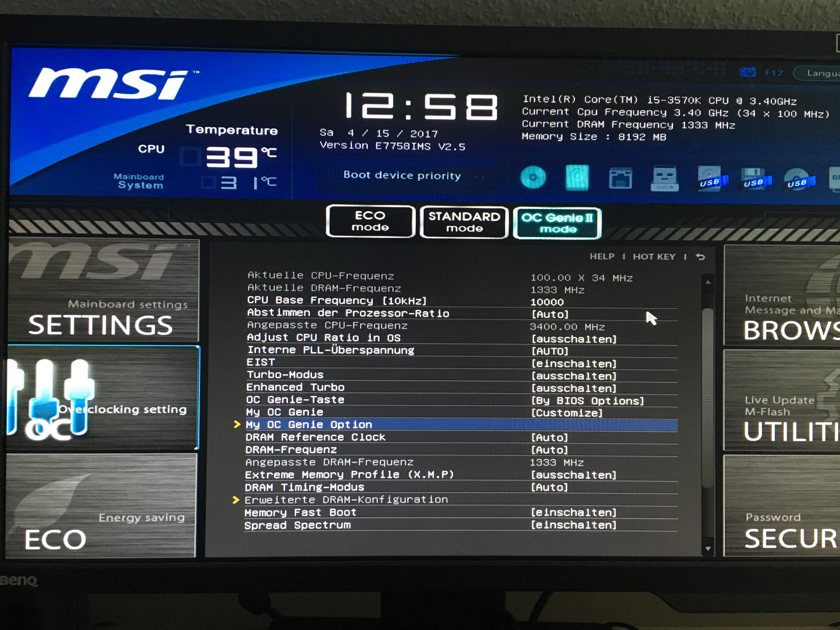Toggle Turbo-Modus [ausschalten] value
Viewport: 840px width, 630px height.
point(573,376)
